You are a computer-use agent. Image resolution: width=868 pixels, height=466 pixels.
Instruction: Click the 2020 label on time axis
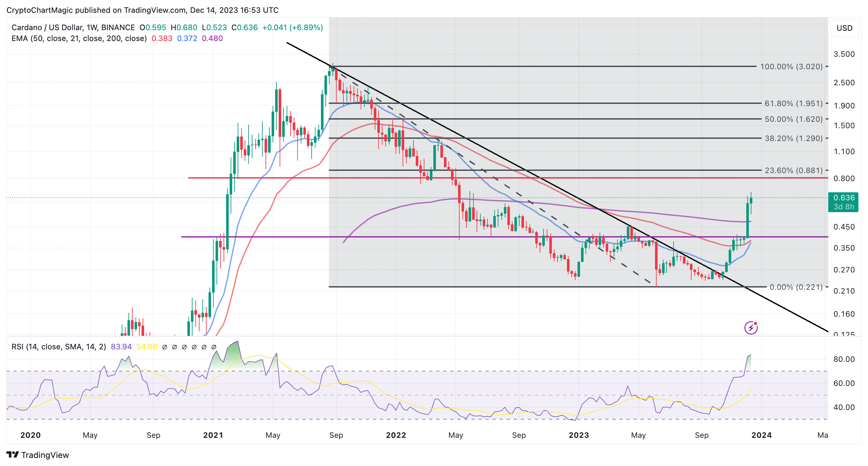coord(30,435)
